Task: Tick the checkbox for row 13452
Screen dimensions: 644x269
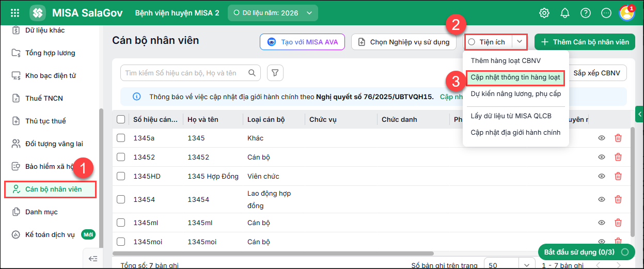Action: 121,157
